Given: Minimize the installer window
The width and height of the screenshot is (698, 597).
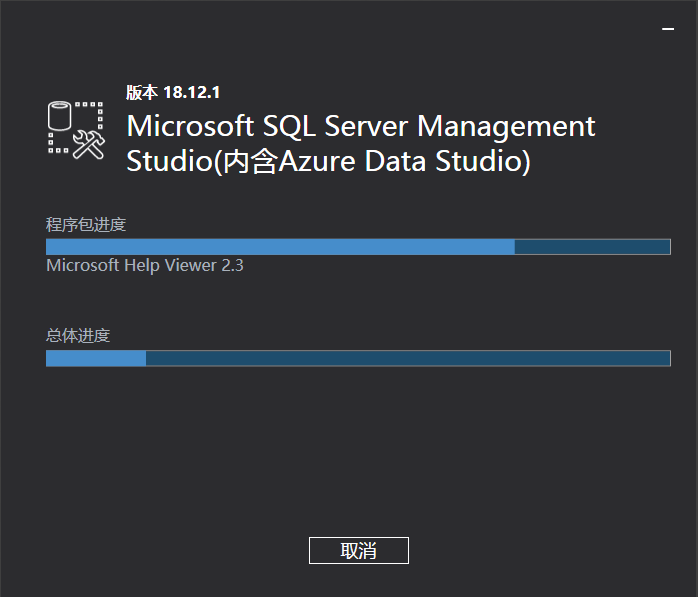Looking at the screenshot, I should (668, 30).
